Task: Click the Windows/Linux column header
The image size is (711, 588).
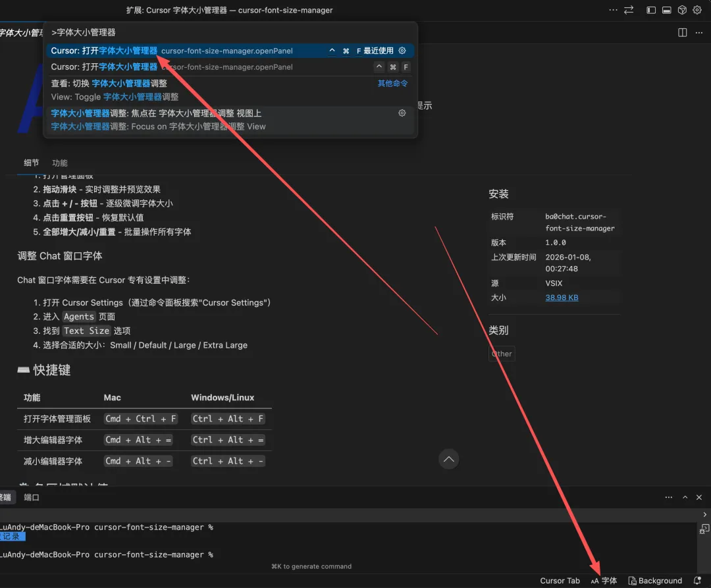Action: coord(223,398)
